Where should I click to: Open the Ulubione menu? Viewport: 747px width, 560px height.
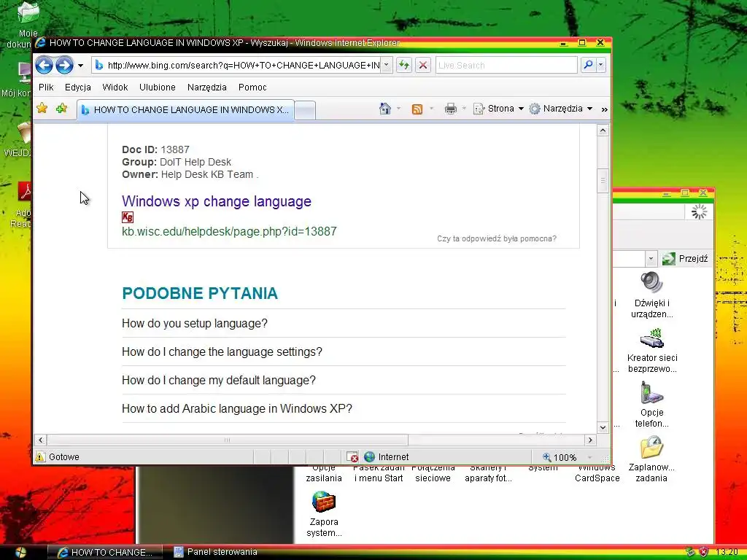click(158, 87)
